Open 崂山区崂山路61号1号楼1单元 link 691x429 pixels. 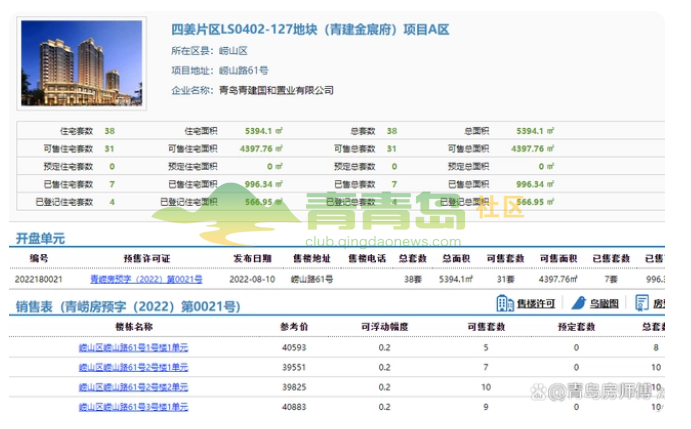coord(134,347)
